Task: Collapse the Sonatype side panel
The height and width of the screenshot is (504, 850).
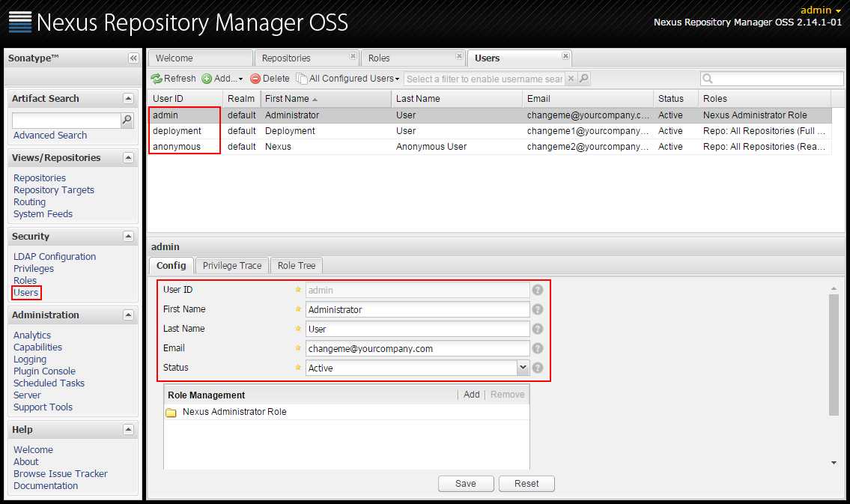Action: pyautogui.click(x=133, y=58)
